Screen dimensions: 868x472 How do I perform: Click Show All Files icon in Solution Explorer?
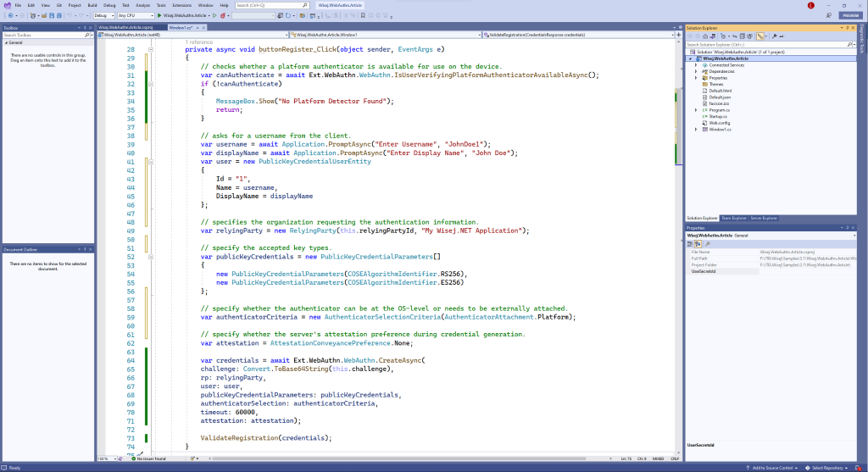click(x=749, y=36)
